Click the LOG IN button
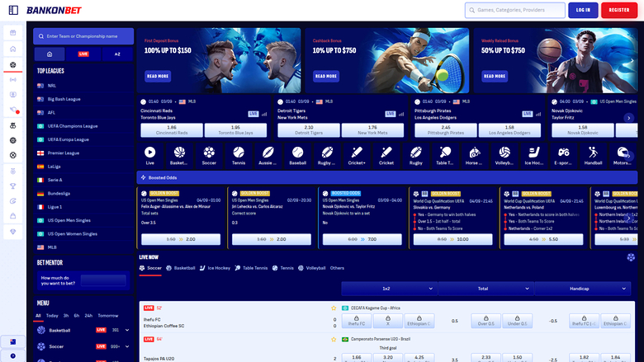The width and height of the screenshot is (644, 362). point(583,10)
